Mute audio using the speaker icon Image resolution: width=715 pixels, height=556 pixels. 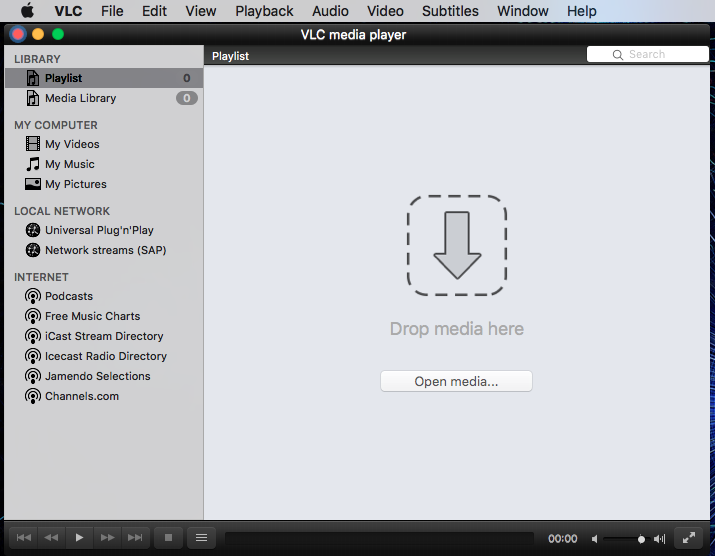[x=595, y=539]
